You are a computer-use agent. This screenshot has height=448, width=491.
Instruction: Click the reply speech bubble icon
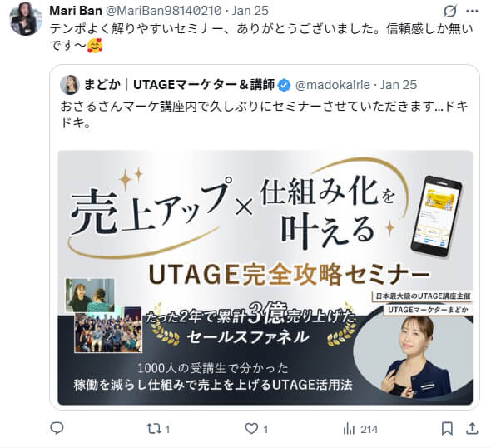point(57,428)
